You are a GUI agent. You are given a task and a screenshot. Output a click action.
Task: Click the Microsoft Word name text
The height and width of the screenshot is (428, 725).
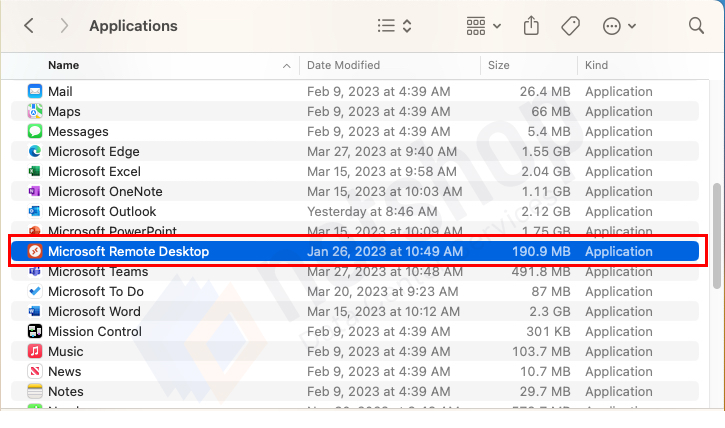[94, 312]
